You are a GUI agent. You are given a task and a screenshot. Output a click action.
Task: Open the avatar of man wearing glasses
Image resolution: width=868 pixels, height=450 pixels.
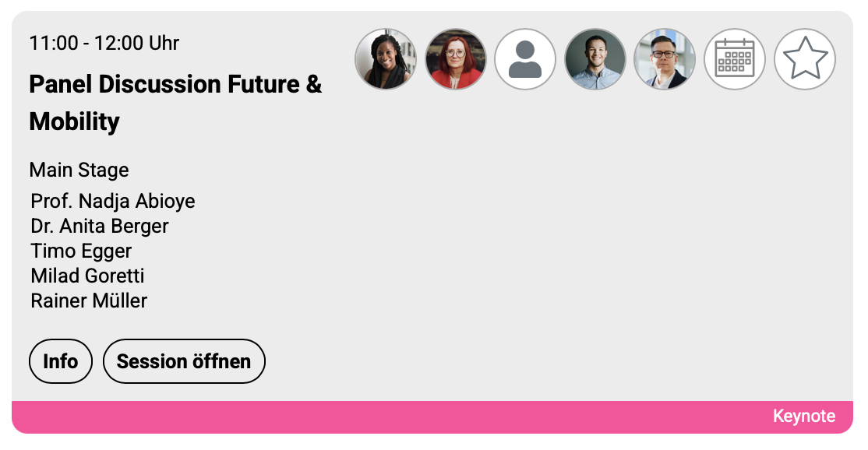click(x=665, y=59)
